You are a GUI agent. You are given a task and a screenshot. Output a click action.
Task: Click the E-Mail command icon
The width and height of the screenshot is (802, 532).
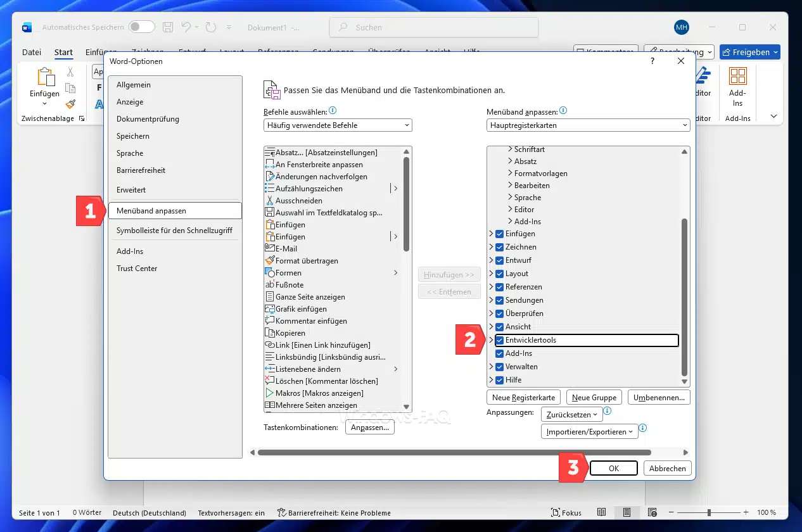tap(270, 249)
